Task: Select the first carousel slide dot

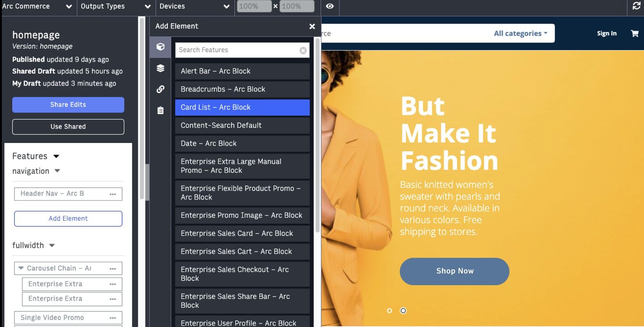Action: click(390, 310)
